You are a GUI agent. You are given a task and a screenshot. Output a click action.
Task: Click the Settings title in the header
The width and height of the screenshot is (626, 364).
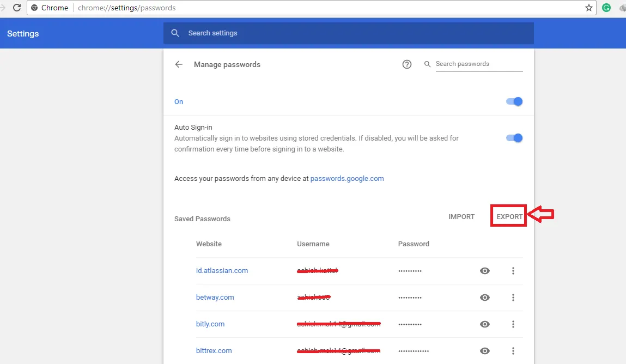click(x=23, y=34)
